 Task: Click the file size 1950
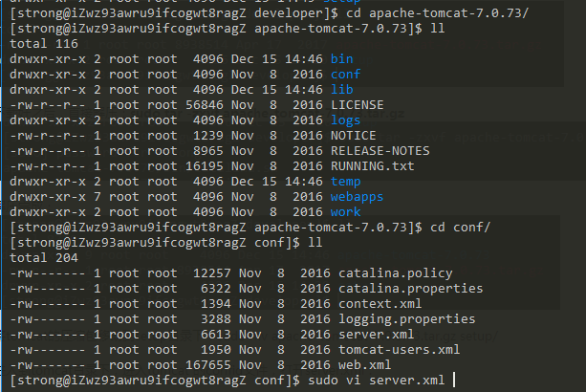(216, 350)
